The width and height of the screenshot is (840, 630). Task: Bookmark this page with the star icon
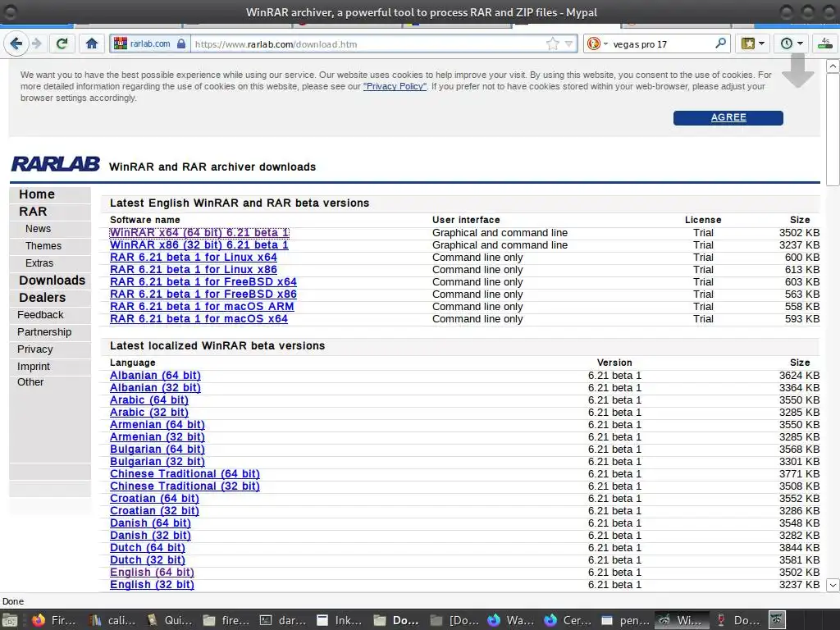coord(552,44)
